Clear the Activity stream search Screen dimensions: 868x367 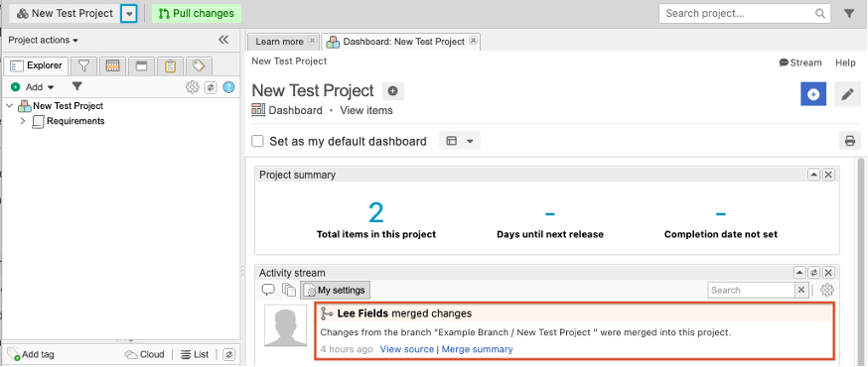[x=801, y=291]
